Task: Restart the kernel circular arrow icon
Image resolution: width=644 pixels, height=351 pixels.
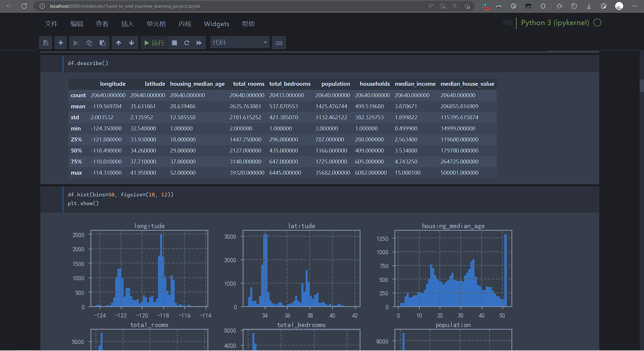Action: (x=187, y=43)
